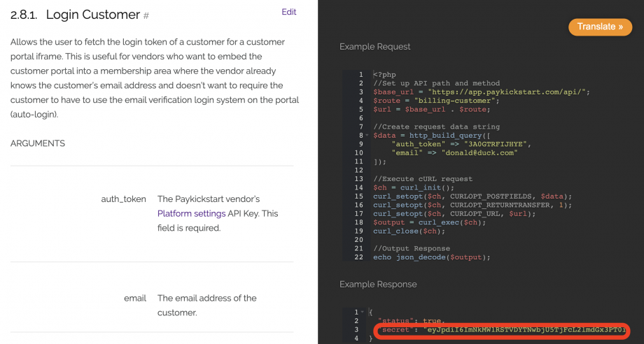Image resolution: width=644 pixels, height=344 pixels.
Task: Click the 'Example Request' label
Action: point(375,47)
